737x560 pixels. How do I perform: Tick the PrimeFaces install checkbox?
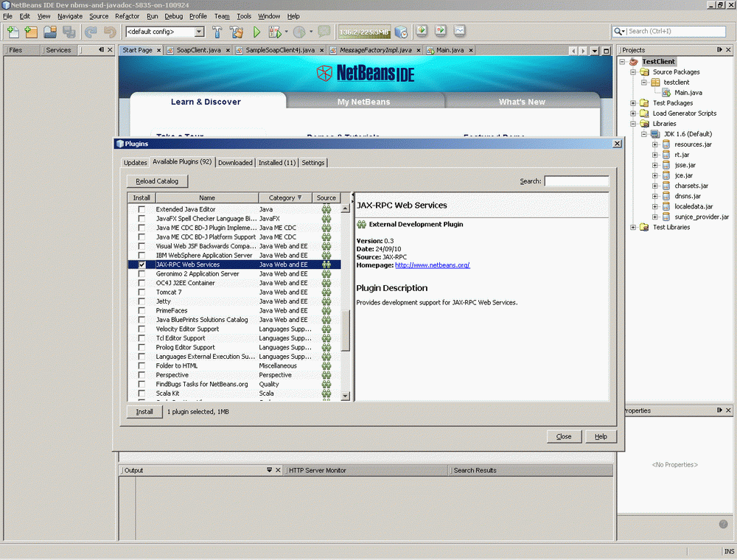[142, 310]
